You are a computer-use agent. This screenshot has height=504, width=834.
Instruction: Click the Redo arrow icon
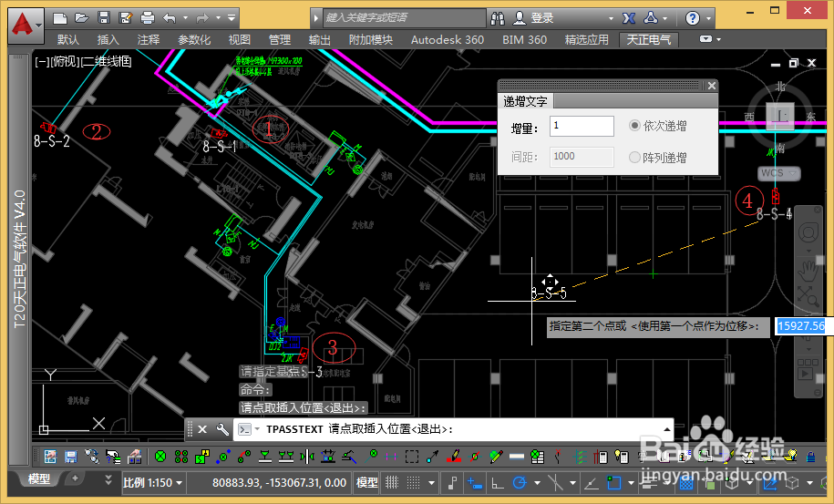coord(202,18)
